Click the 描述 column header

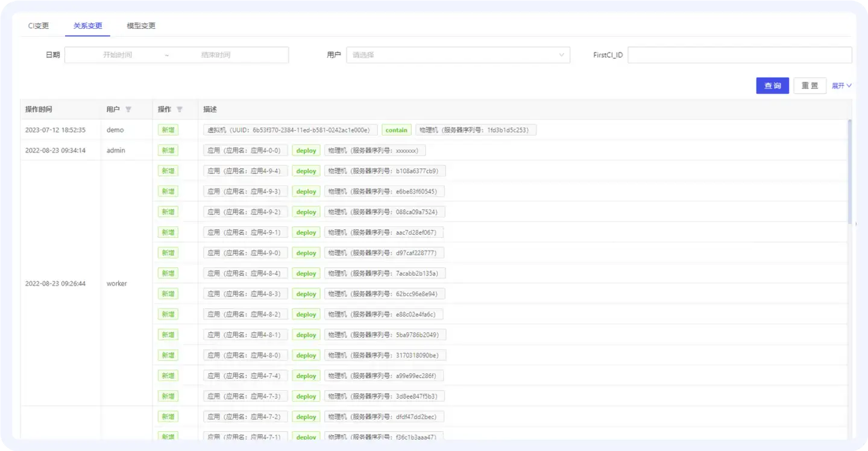click(210, 110)
